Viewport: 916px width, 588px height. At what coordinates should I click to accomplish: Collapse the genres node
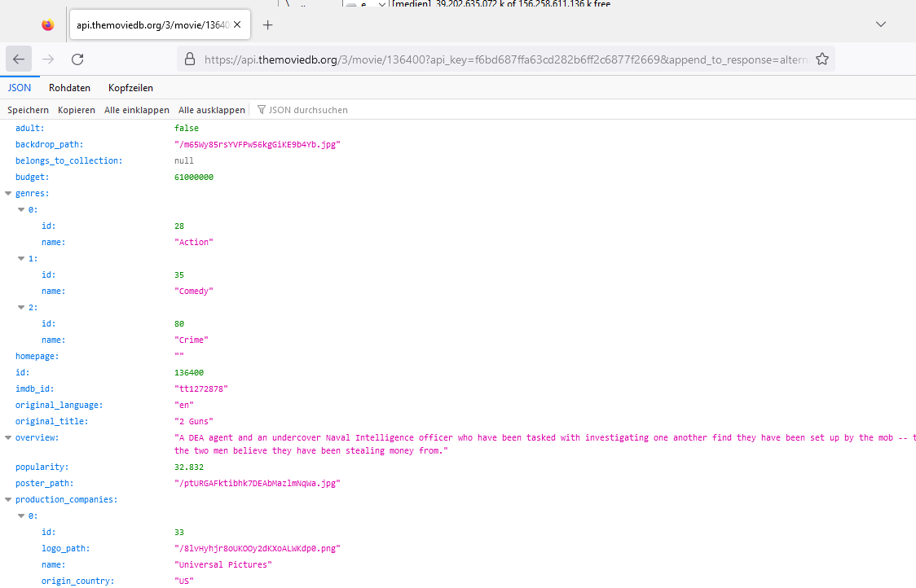pyautogui.click(x=8, y=193)
